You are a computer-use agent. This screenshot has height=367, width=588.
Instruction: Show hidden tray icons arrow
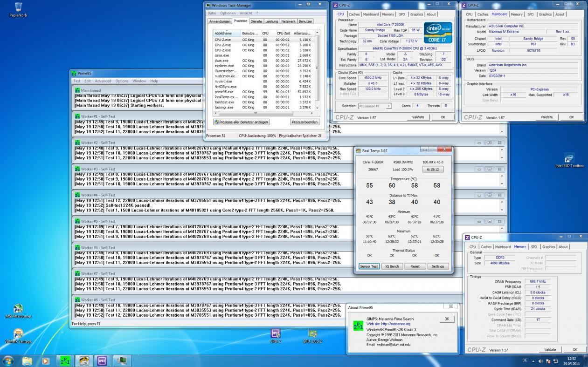click(x=533, y=361)
